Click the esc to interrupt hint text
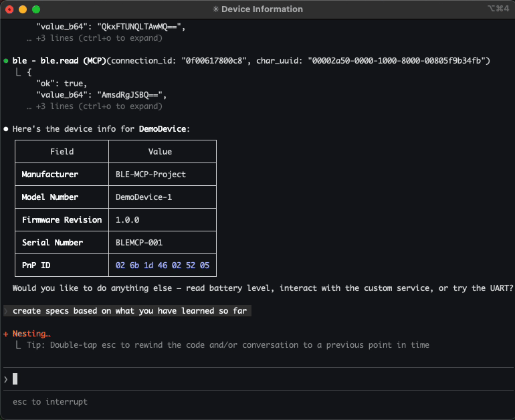Screen dimensions: 515x420 click(x=50, y=402)
